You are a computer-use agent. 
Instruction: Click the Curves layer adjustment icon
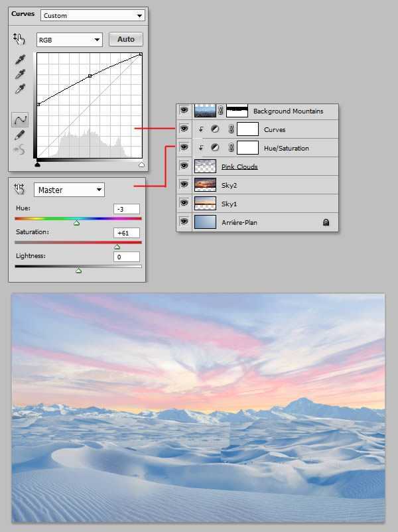[215, 129]
